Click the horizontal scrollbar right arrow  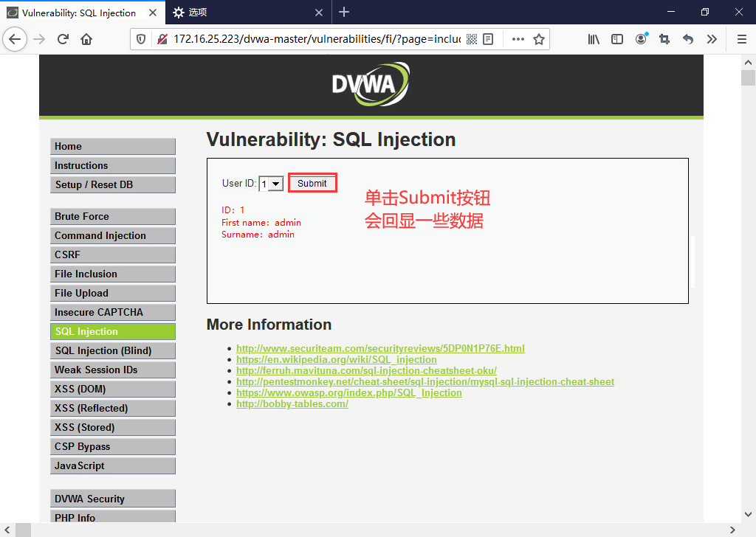(732, 530)
